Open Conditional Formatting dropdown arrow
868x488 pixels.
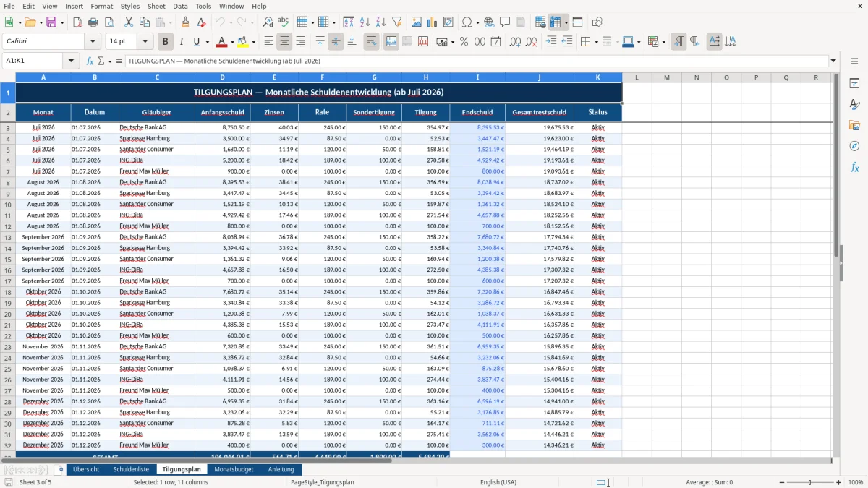[x=663, y=42]
